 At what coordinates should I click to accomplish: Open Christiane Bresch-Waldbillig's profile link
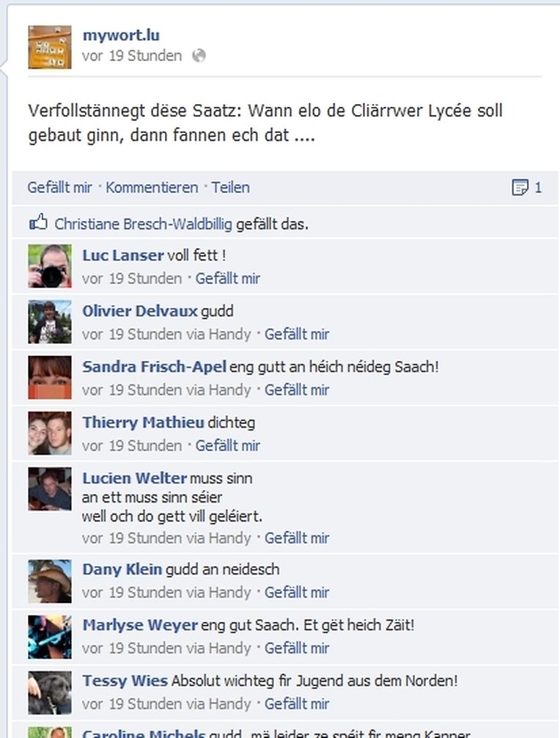pyautogui.click(x=144, y=224)
